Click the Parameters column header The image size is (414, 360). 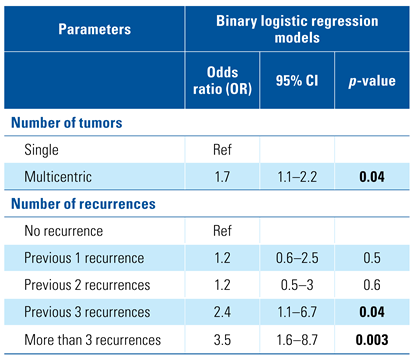click(x=95, y=29)
